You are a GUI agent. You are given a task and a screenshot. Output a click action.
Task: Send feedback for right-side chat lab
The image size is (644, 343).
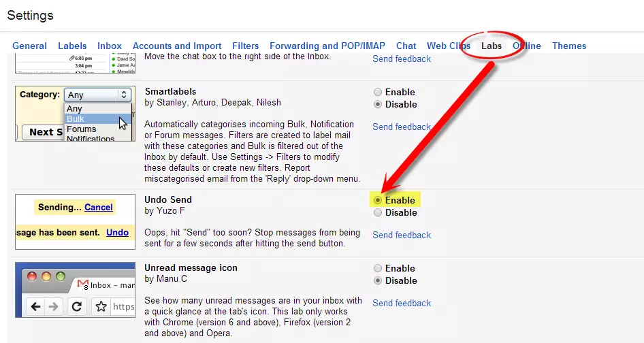402,59
